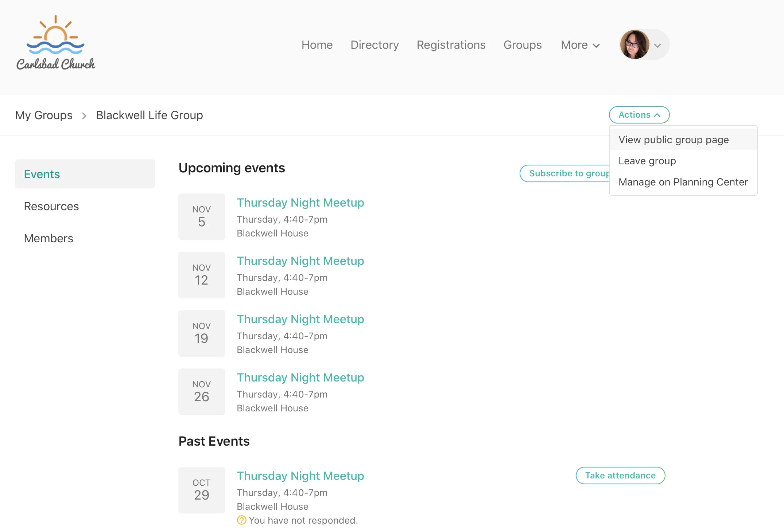Go to My Groups breadcrumb link
Image resolution: width=784 pixels, height=532 pixels.
[x=44, y=115]
